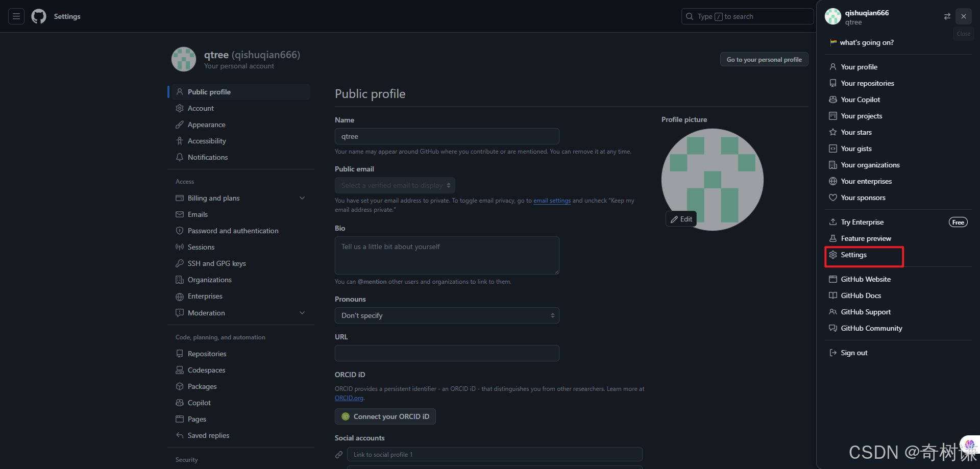Click the paintbrush icon beside Appearance
Viewport: 980px width, 469px height.
pyautogui.click(x=180, y=125)
